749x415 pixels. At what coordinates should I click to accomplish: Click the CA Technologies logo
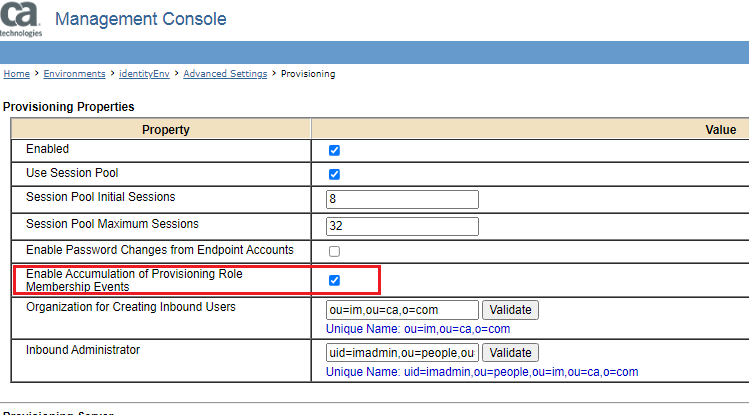21,19
